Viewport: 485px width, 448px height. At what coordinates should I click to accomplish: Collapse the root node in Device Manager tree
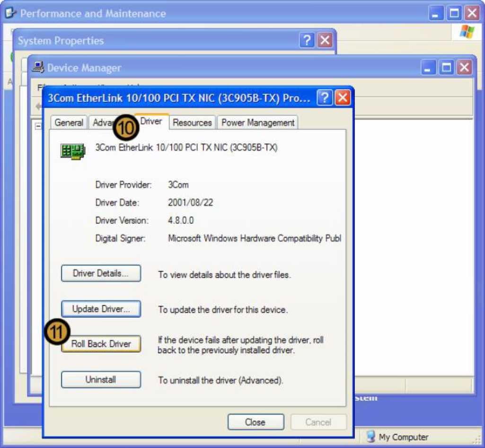pos(38,126)
